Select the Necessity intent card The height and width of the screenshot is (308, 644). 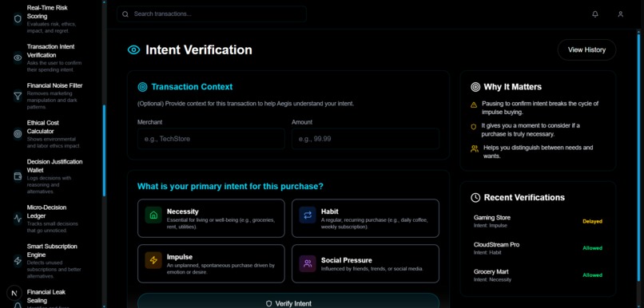tap(211, 218)
